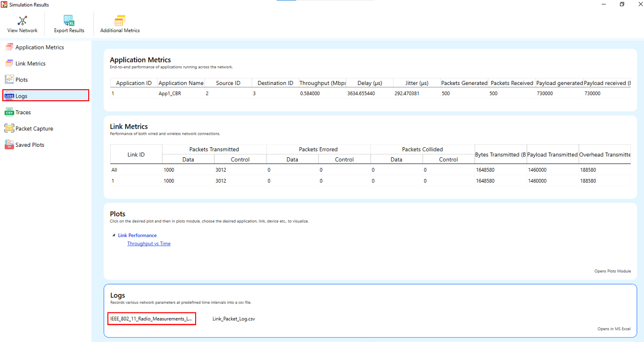Click the Link ID column header
Image resolution: width=644 pixels, height=342 pixels.
pyautogui.click(x=136, y=154)
